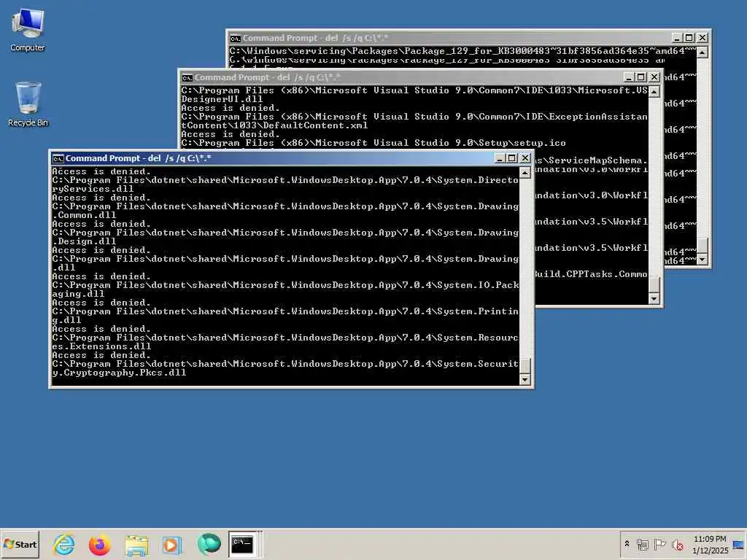Click the middle Command Prompt's scroll-down arrow
The width and height of the screenshot is (747, 560).
tap(654, 298)
